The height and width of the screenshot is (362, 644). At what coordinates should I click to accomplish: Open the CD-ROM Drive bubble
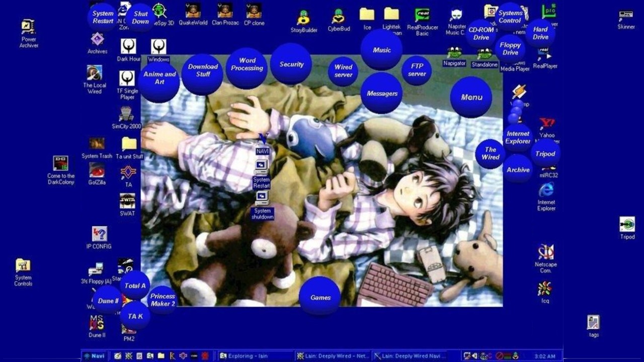point(481,34)
